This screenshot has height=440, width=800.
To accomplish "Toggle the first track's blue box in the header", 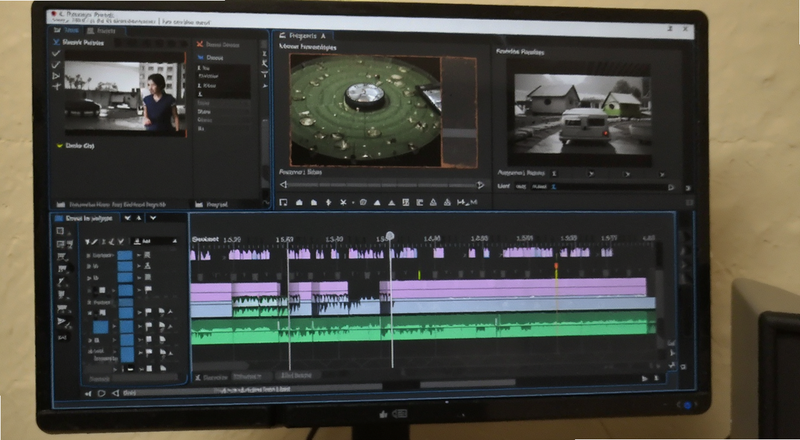I will click(125, 255).
